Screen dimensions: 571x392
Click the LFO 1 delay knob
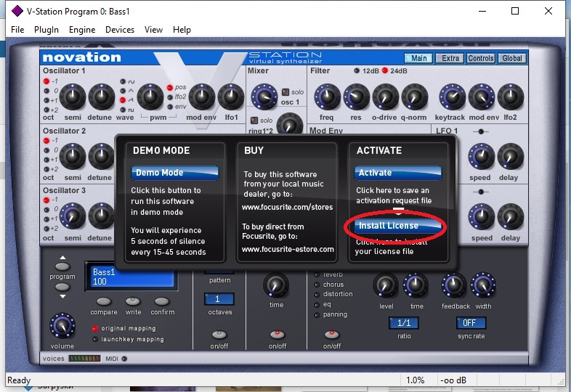point(511,157)
